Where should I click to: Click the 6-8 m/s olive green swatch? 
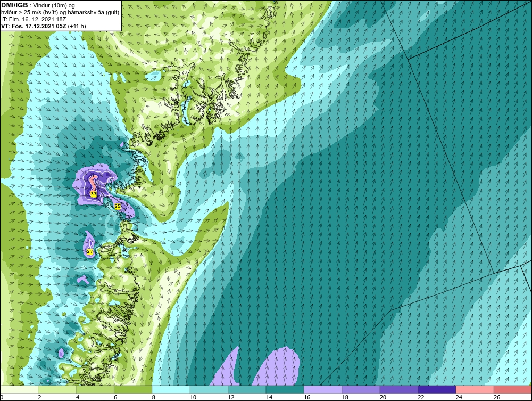(134, 389)
